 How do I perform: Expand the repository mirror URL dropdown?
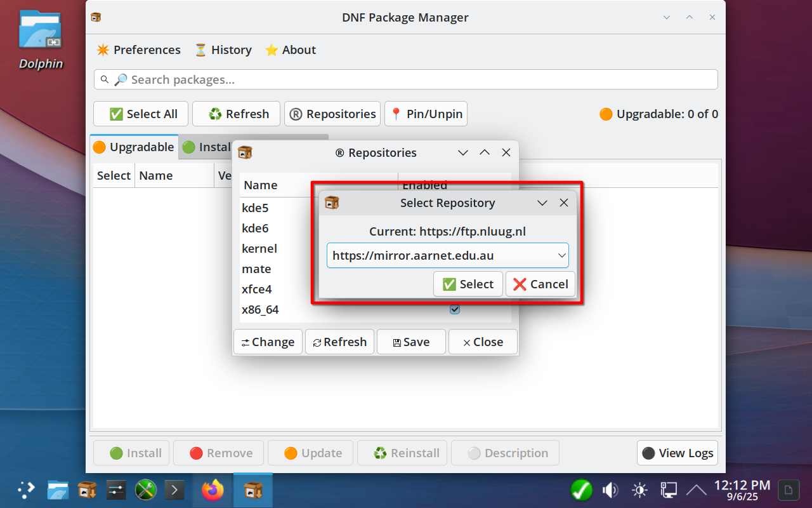click(561, 255)
